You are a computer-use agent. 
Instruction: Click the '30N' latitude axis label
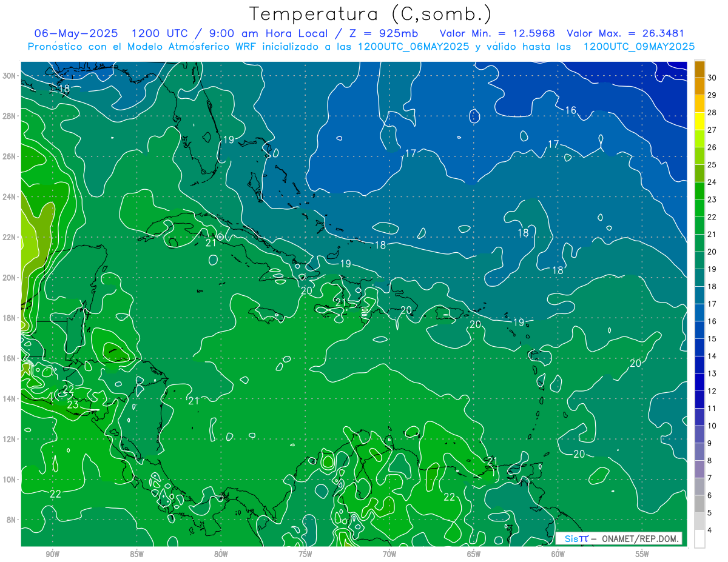pyautogui.click(x=9, y=75)
